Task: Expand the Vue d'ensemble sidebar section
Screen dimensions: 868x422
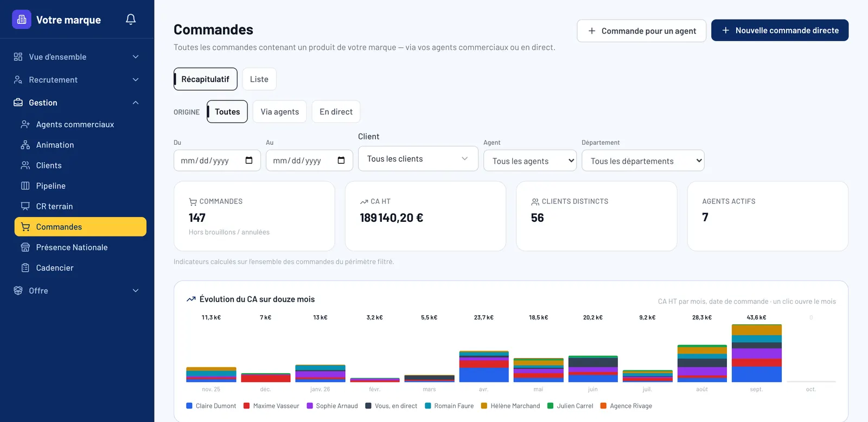Action: 77,57
